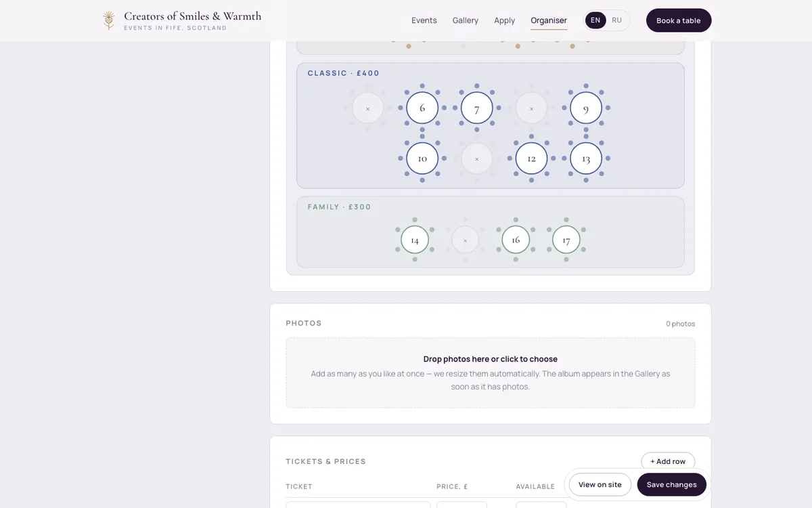Click the AVAILABLE column header

535,486
